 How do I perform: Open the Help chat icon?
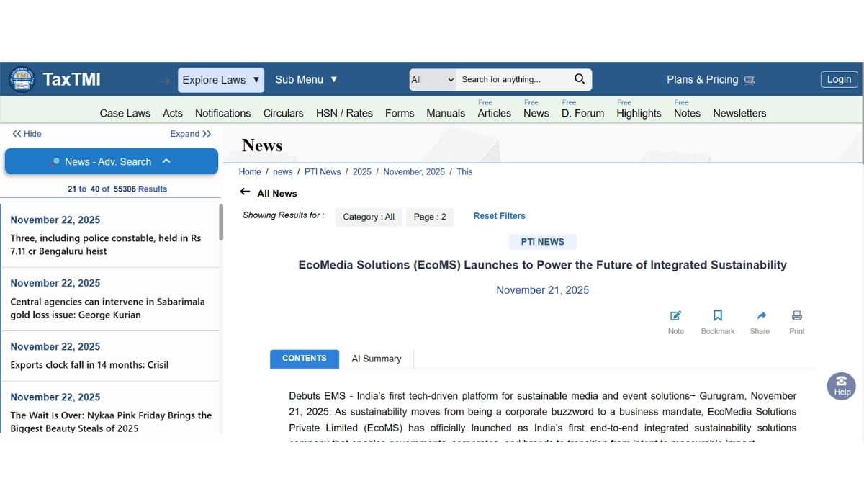point(841,386)
